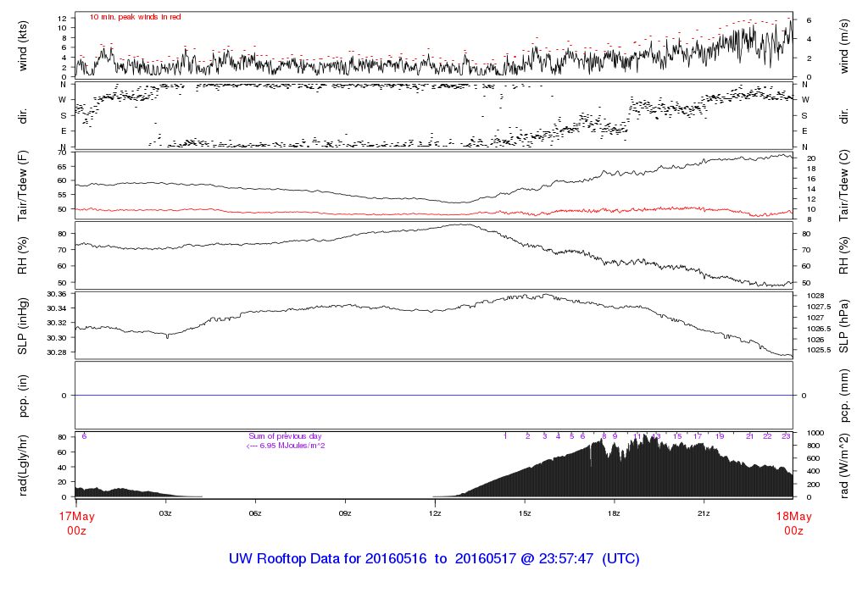Select the red "18May" end date label
Screen dimensions: 868x593
coord(793,516)
